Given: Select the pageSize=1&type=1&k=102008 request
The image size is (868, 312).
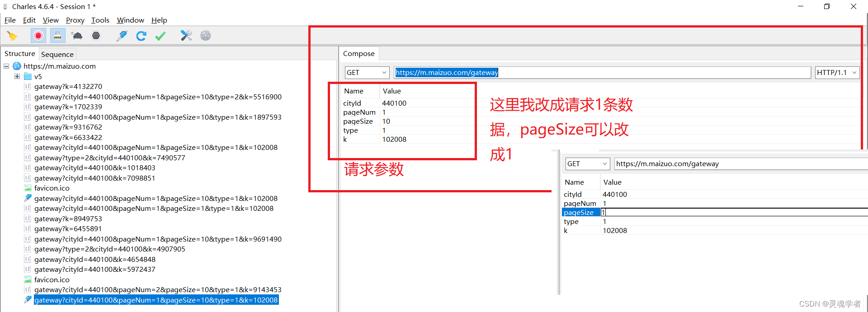Looking at the screenshot, I should pyautogui.click(x=154, y=208).
